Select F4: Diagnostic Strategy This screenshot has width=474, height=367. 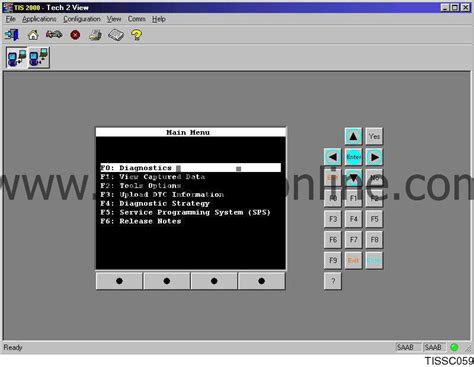tap(155, 203)
